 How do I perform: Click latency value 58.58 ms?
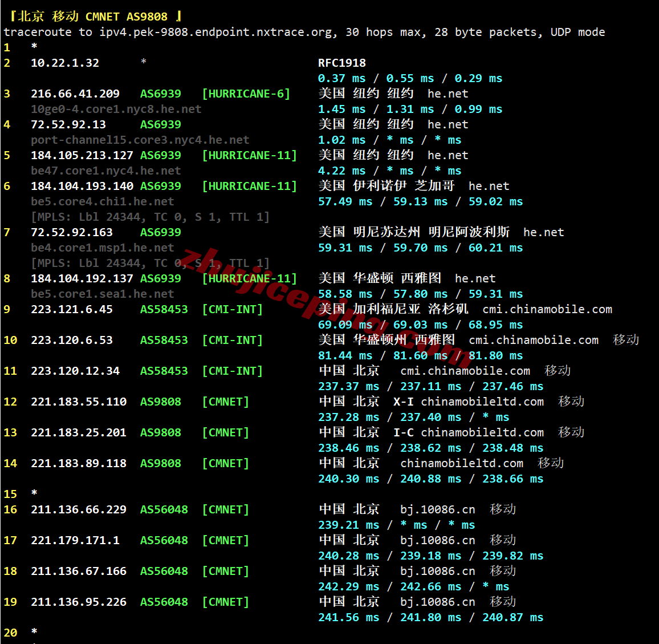(345, 294)
